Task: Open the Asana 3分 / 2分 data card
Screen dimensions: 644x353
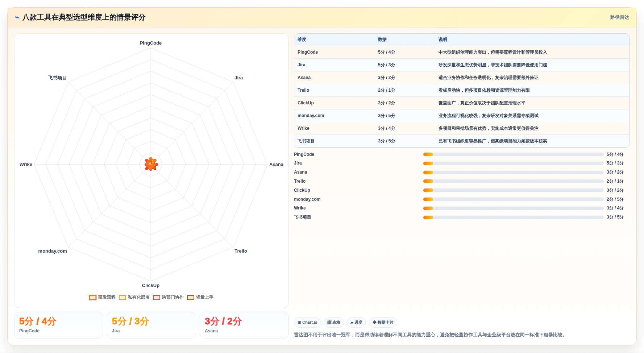Action: (x=244, y=325)
